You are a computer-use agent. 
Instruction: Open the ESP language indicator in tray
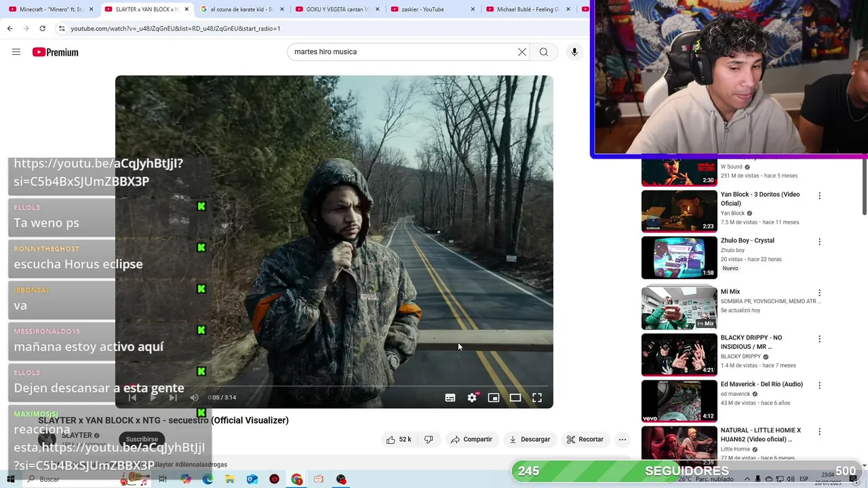pos(804,479)
